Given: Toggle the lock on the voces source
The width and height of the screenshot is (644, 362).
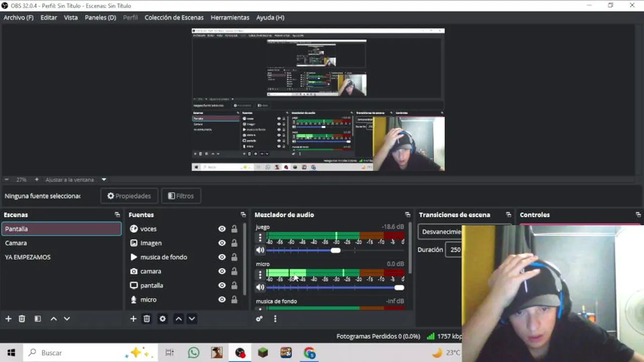Looking at the screenshot, I should [234, 229].
